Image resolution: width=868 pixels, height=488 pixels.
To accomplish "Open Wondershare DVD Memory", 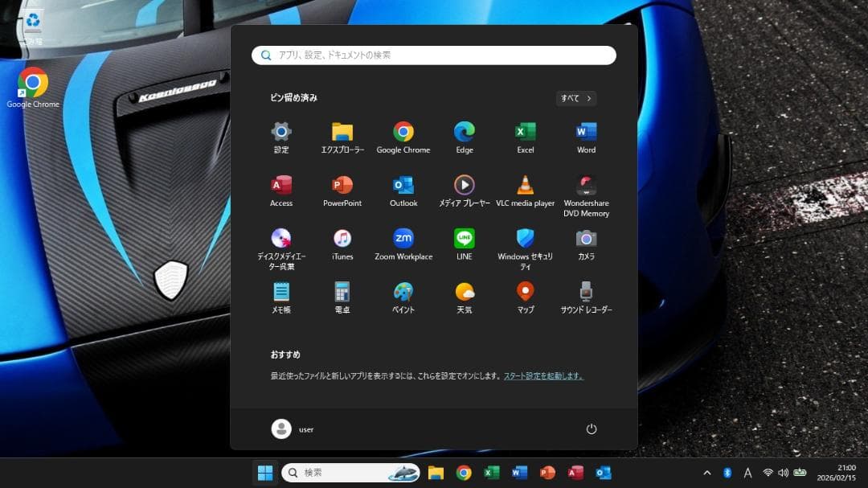I will (586, 196).
